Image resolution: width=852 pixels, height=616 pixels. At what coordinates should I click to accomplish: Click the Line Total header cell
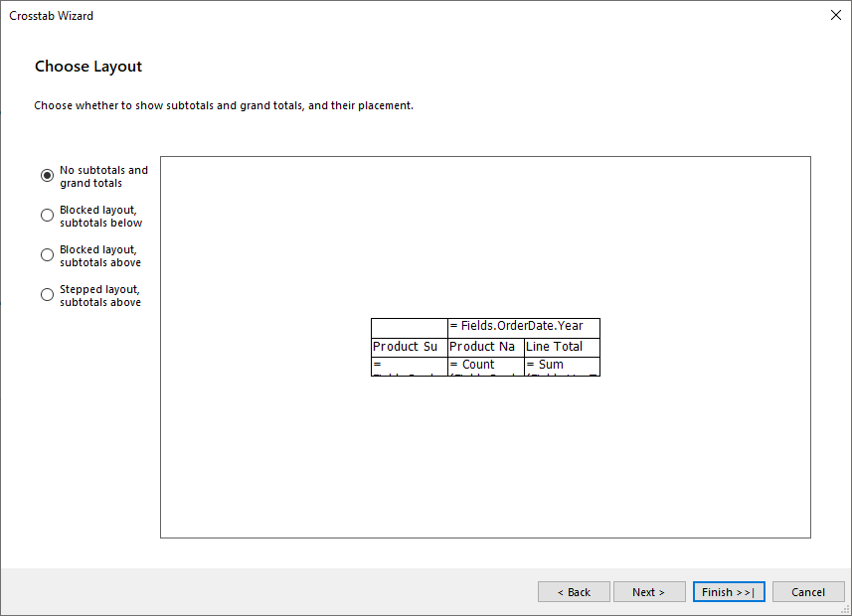[560, 346]
